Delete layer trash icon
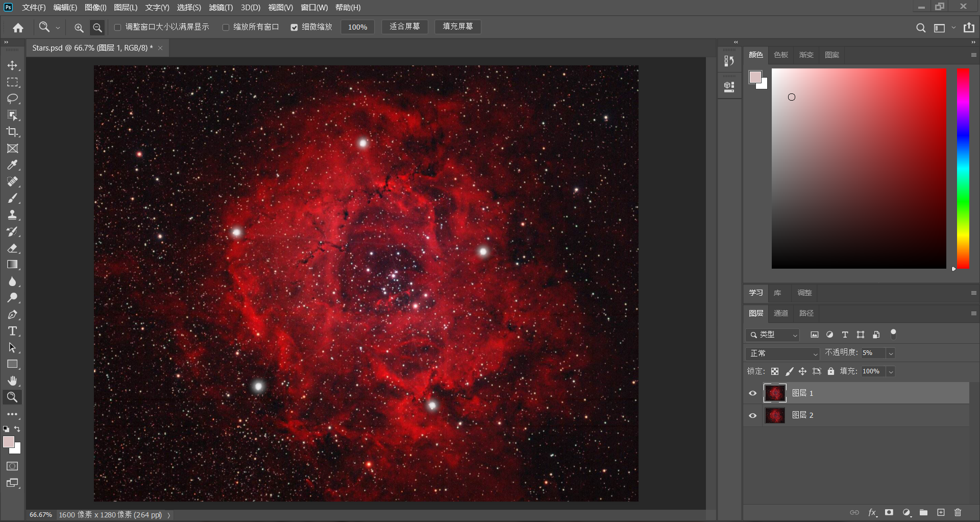Screen dimensions: 980x522 [958, 512]
